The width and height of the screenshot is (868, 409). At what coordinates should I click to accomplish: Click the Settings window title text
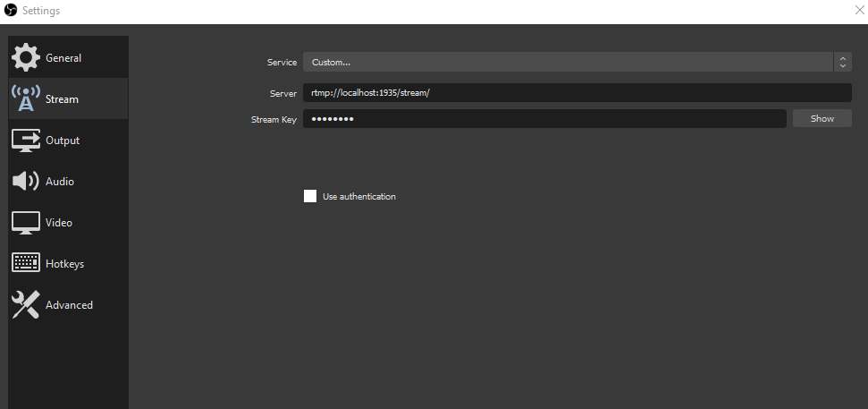pos(41,11)
